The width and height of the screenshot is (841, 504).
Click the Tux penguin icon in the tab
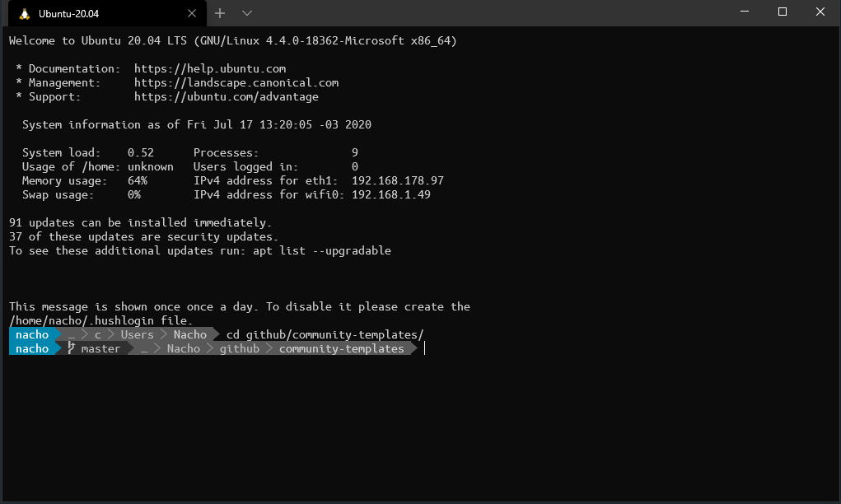[x=24, y=14]
